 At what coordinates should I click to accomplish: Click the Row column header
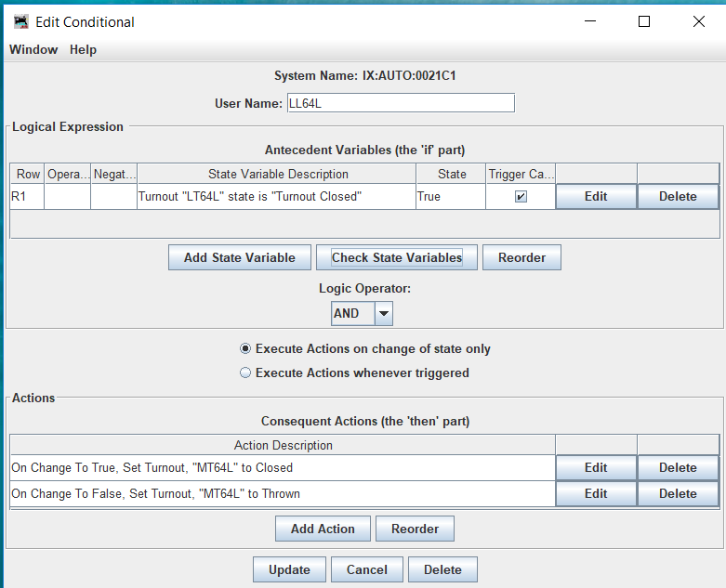pyautogui.click(x=27, y=174)
